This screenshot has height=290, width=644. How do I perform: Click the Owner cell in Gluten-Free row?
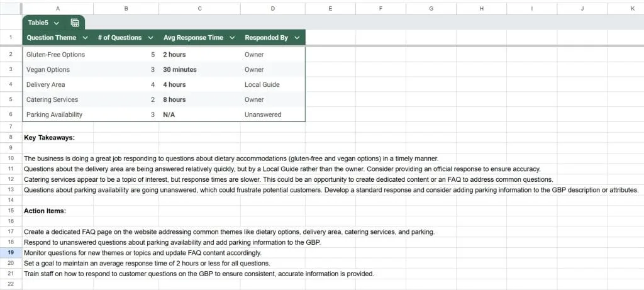coord(273,55)
